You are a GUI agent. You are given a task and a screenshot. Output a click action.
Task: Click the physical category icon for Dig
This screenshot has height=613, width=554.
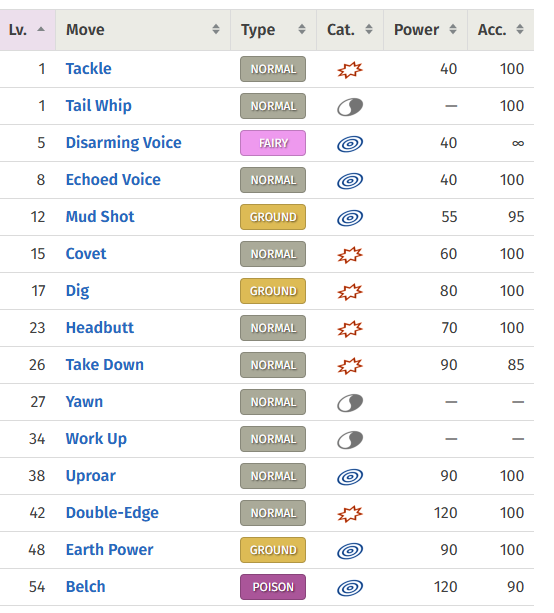pos(350,292)
